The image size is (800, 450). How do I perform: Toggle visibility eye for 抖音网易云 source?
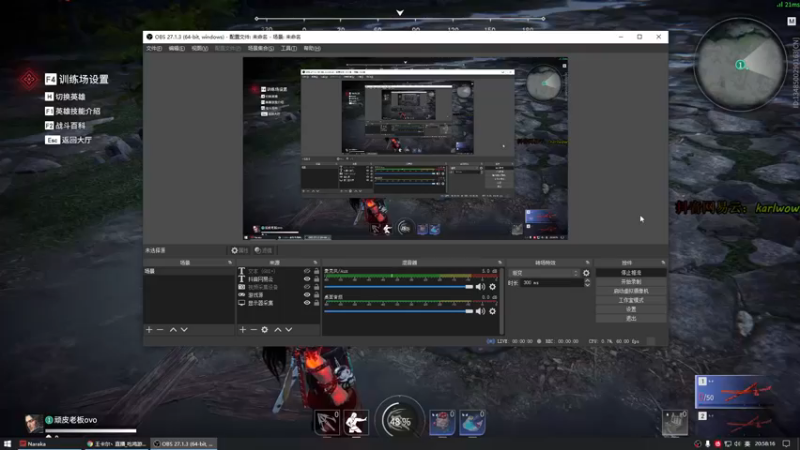pyautogui.click(x=307, y=279)
